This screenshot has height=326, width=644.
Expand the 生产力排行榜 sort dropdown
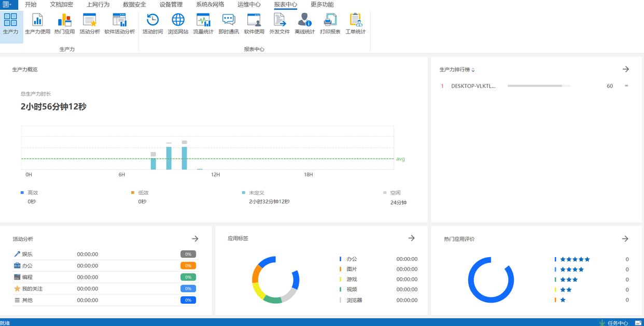[473, 70]
